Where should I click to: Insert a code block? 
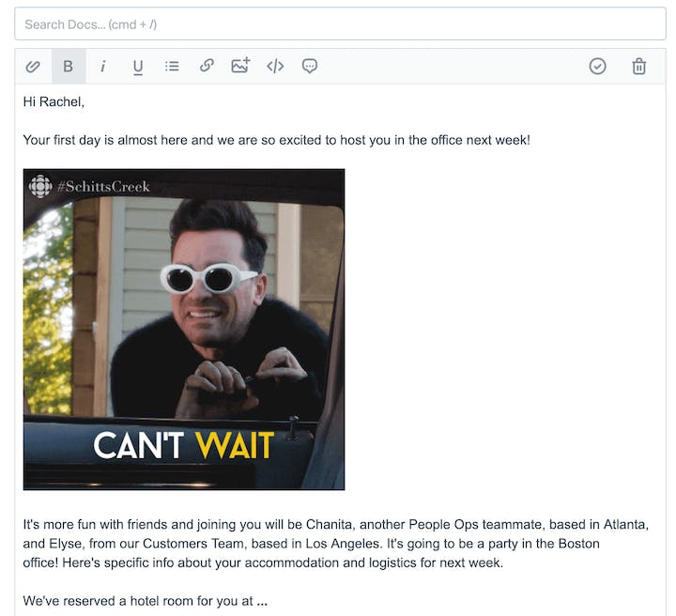(275, 66)
